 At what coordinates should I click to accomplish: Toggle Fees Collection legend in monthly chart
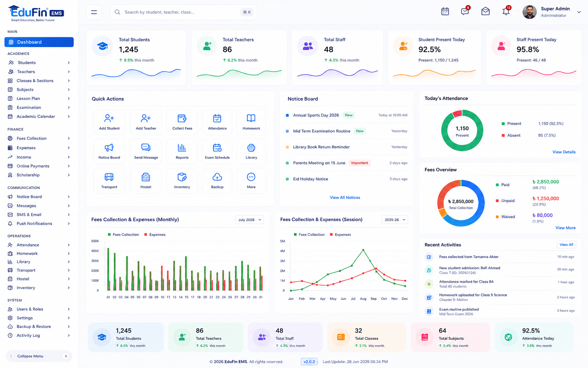click(x=123, y=235)
